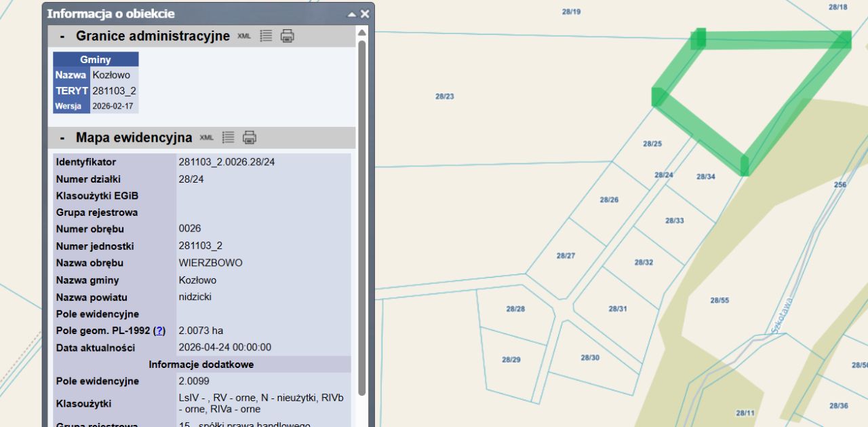Print the Granice administracyjne section
The width and height of the screenshot is (868, 427).
288,36
